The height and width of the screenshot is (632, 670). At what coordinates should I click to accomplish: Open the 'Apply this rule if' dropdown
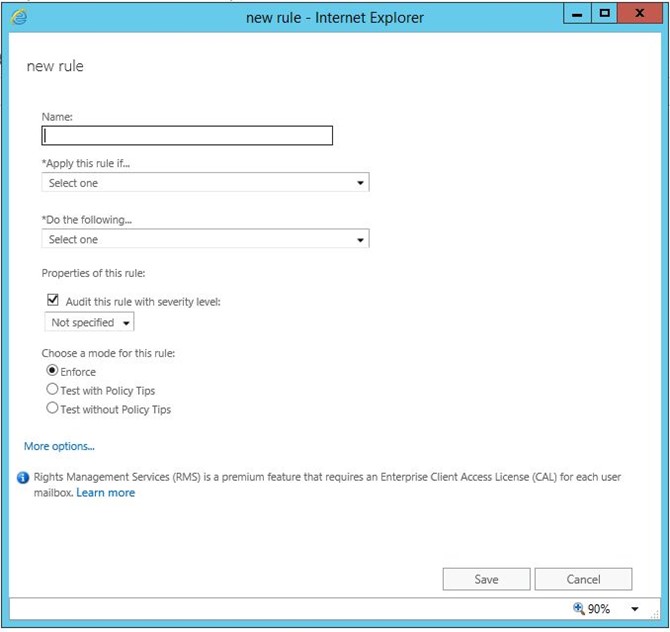tap(206, 182)
